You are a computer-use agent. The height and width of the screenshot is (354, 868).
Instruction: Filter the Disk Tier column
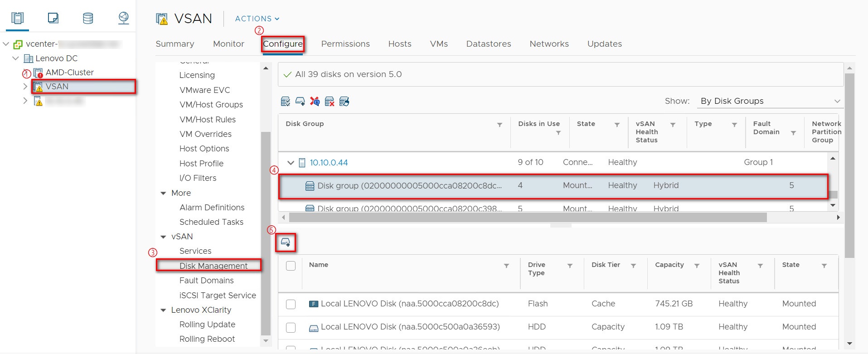pos(633,266)
